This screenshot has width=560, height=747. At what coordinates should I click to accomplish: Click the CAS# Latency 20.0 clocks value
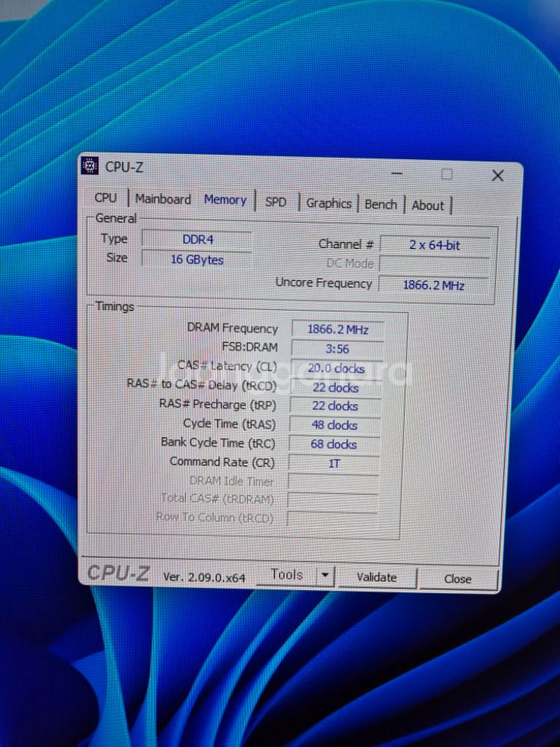click(x=336, y=368)
